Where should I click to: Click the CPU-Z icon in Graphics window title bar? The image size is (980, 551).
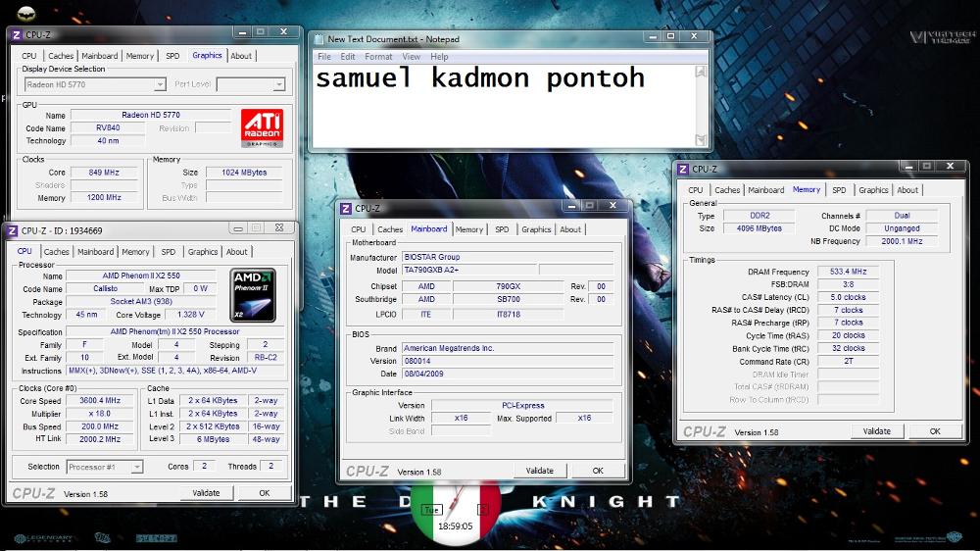click(17, 35)
